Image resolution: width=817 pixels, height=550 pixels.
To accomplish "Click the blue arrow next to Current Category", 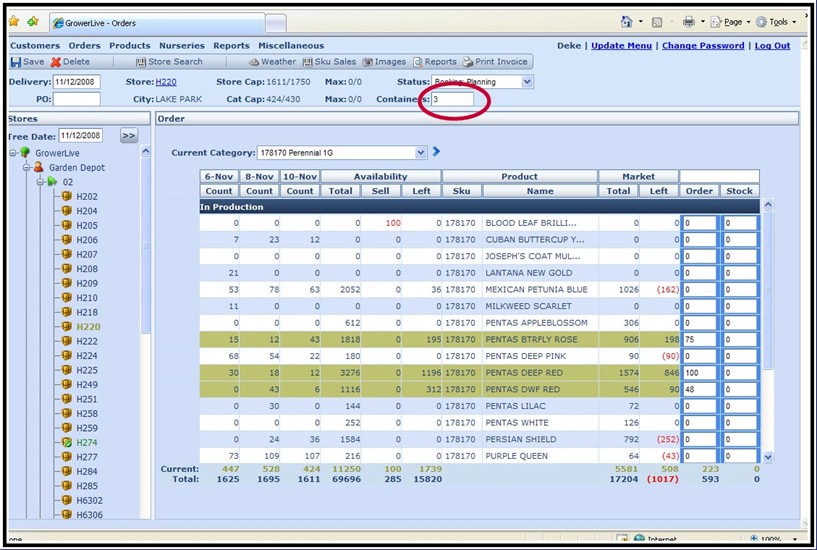I will (436, 152).
